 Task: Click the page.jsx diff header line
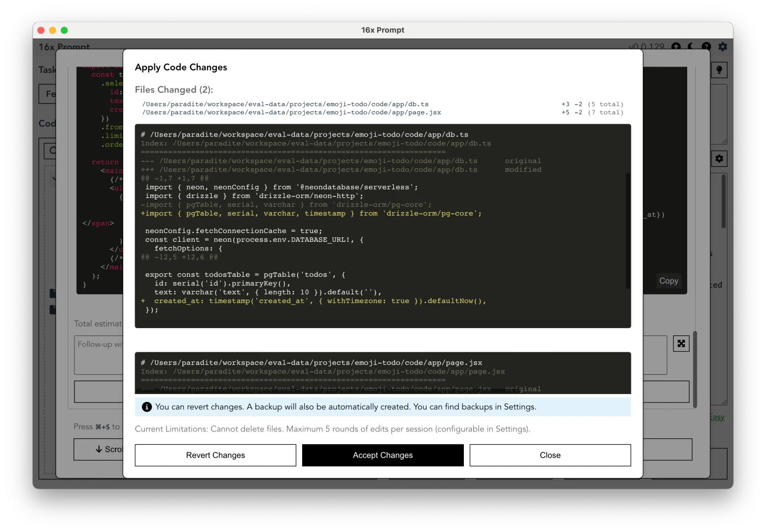315,363
